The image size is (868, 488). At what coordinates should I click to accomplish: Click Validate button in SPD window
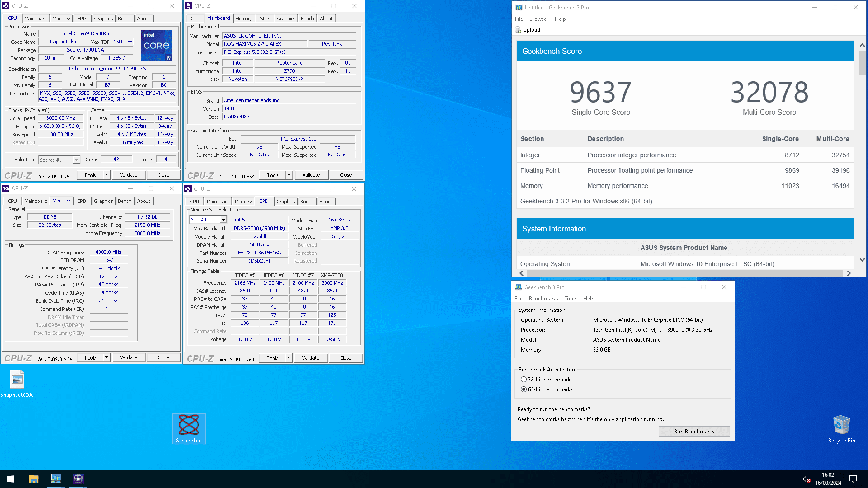pos(311,358)
